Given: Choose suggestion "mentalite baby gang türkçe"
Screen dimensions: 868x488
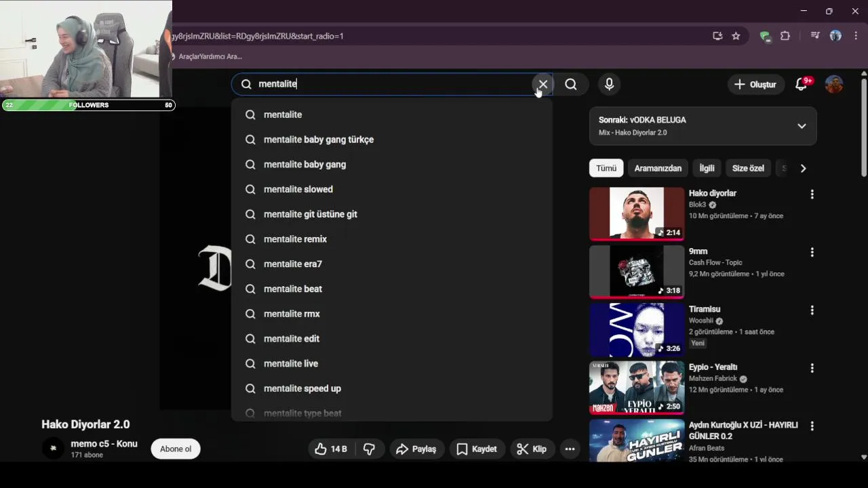Looking at the screenshot, I should click(x=392, y=140).
